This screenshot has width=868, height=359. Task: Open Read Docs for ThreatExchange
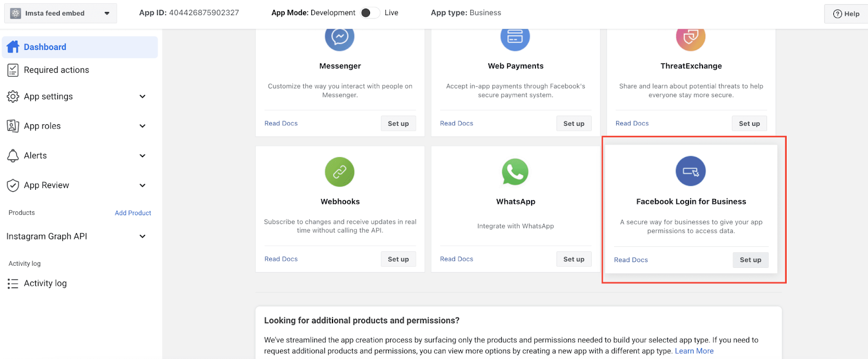(632, 124)
